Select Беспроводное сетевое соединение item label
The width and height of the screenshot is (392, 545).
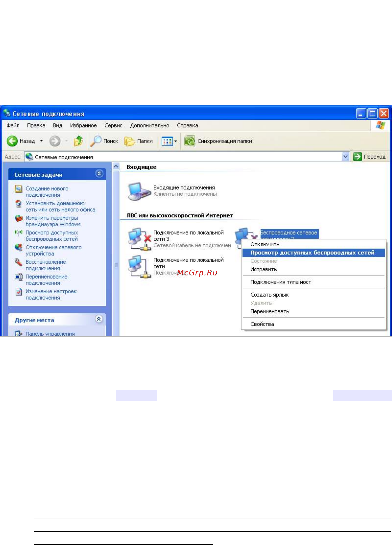pyautogui.click(x=289, y=234)
